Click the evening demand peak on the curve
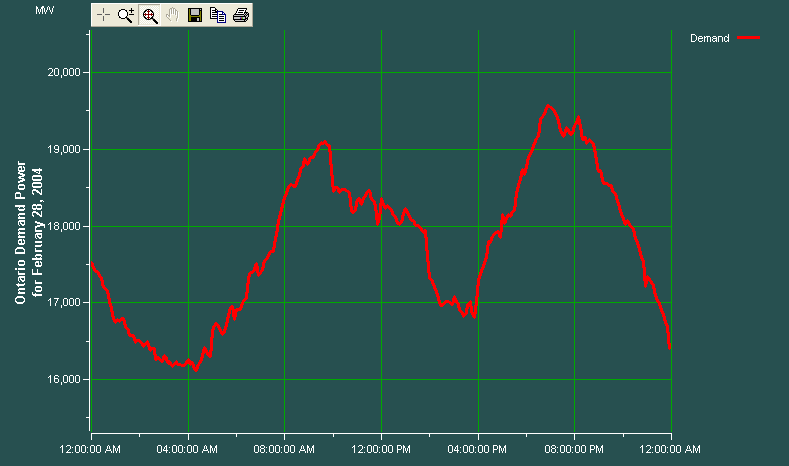Image resolution: width=789 pixels, height=466 pixels. [x=548, y=106]
